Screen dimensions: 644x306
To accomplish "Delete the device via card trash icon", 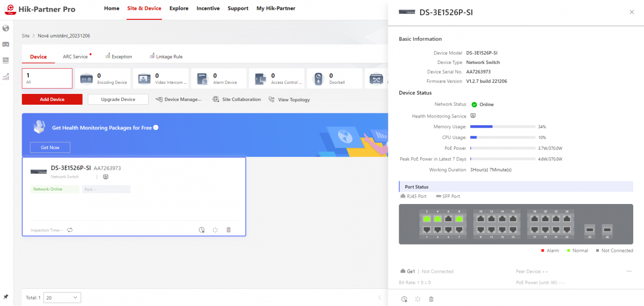I will coord(229,230).
